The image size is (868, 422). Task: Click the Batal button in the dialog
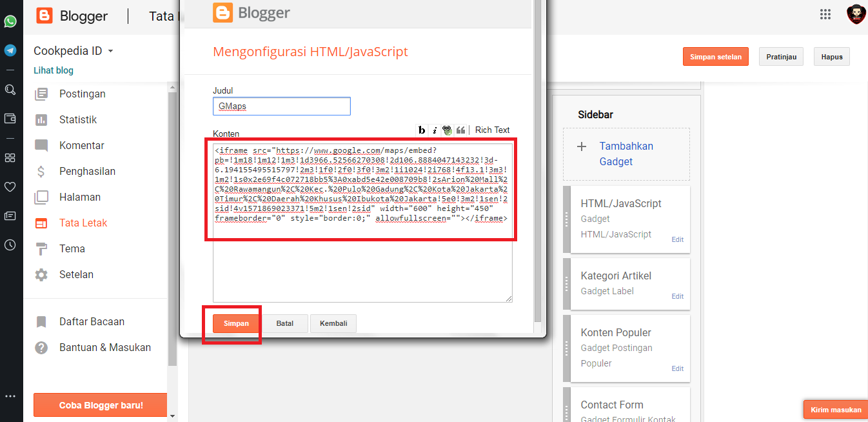click(x=285, y=323)
